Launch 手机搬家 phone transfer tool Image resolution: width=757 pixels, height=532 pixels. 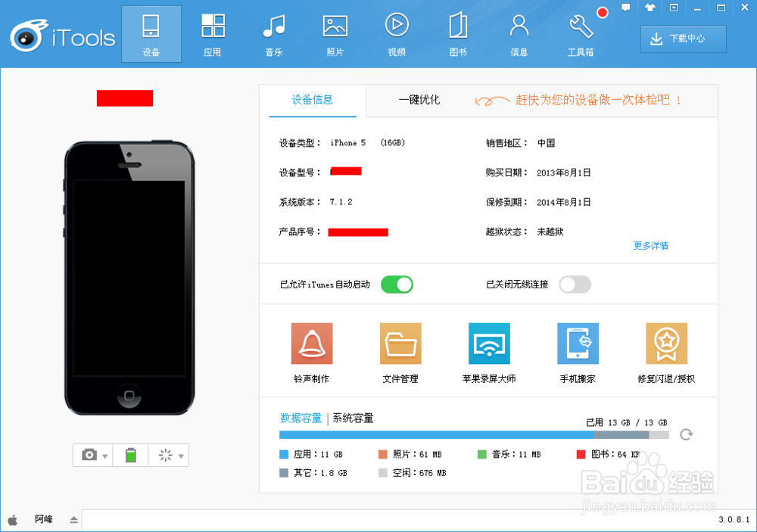point(578,353)
